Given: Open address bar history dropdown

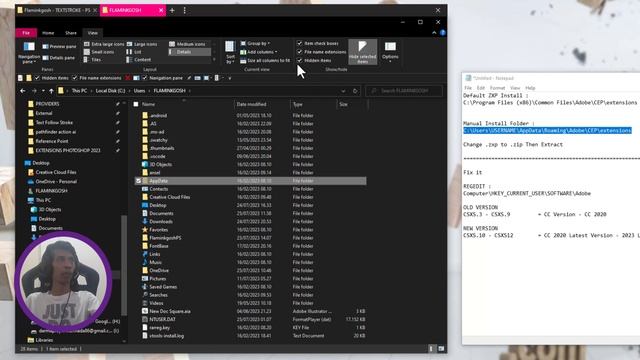Looking at the screenshot, I should pyautogui.click(x=343, y=91).
